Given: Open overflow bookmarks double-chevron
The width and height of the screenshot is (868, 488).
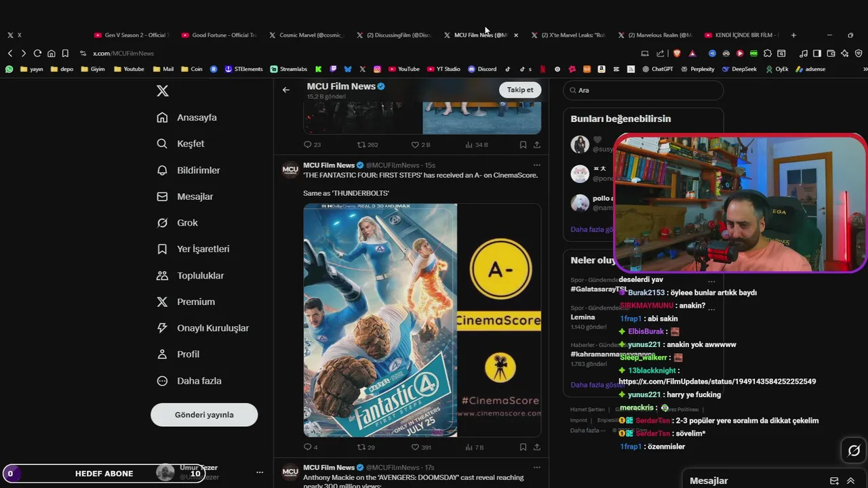Looking at the screenshot, I should 865,69.
